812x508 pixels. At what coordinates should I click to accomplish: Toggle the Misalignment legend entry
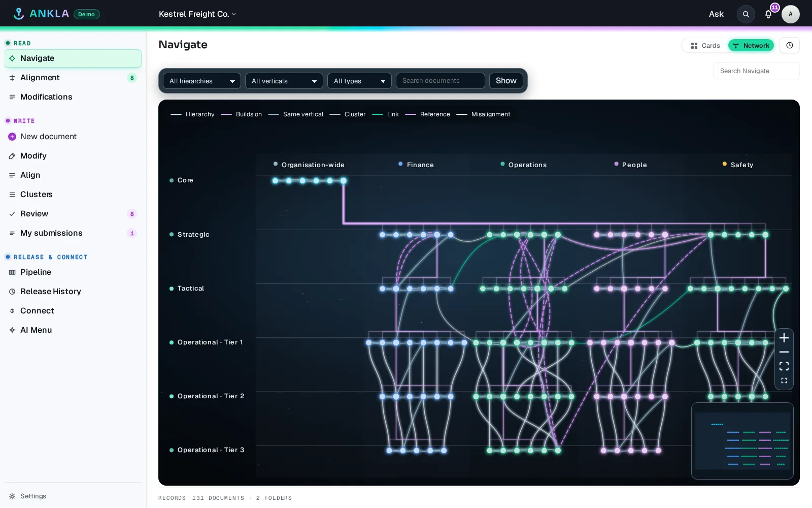(483, 114)
